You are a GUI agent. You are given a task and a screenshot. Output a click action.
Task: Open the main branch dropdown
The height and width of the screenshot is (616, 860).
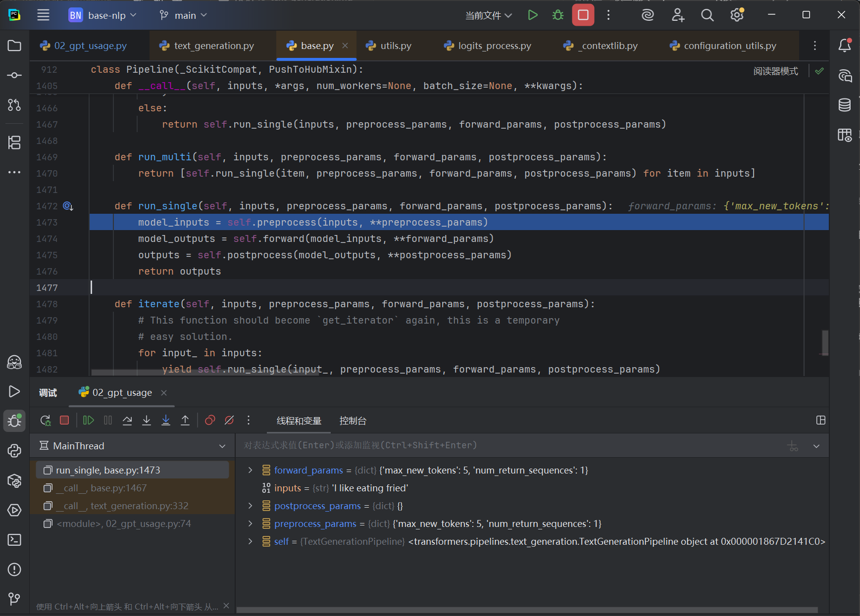click(x=183, y=15)
